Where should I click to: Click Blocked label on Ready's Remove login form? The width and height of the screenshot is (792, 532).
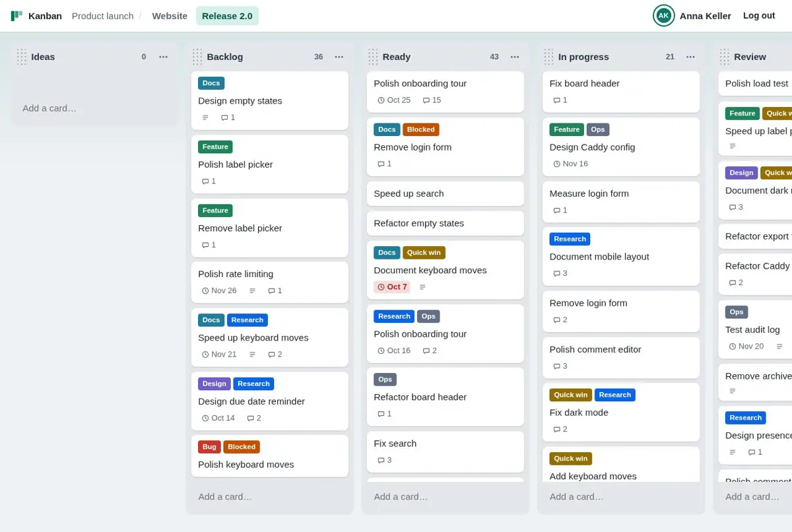421,129
